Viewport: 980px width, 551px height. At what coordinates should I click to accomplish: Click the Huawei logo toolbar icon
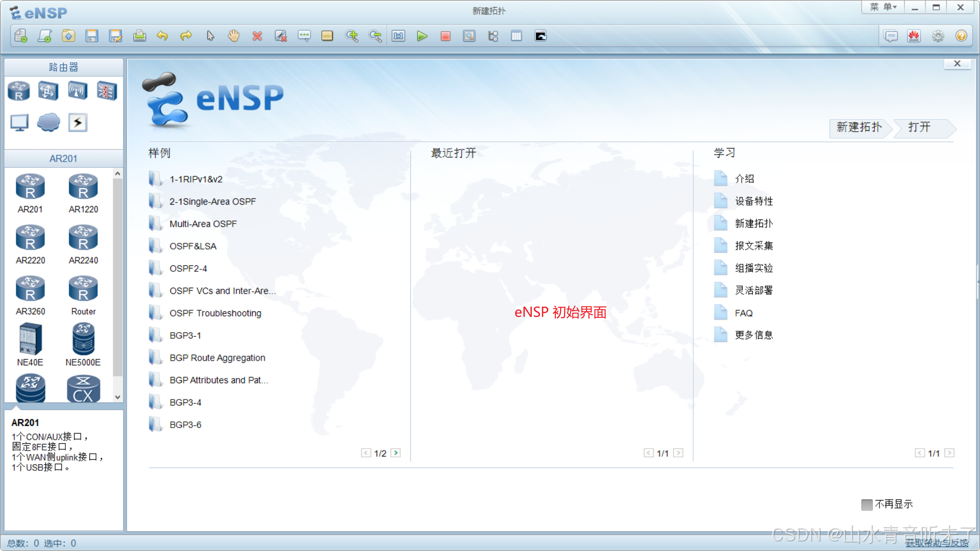click(914, 36)
